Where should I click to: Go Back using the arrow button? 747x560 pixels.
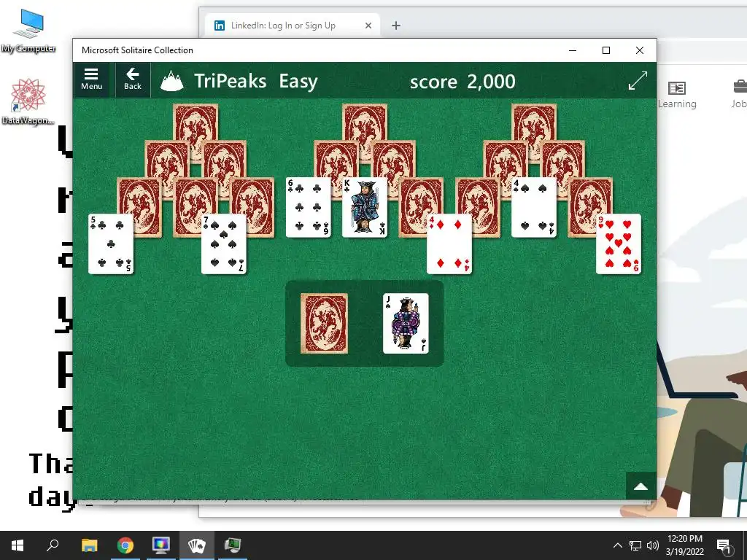pyautogui.click(x=133, y=79)
